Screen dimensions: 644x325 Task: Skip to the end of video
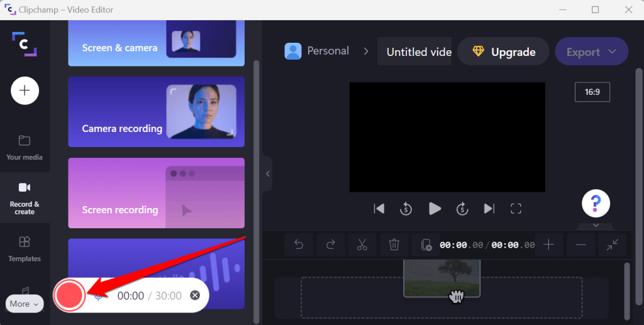click(x=489, y=209)
